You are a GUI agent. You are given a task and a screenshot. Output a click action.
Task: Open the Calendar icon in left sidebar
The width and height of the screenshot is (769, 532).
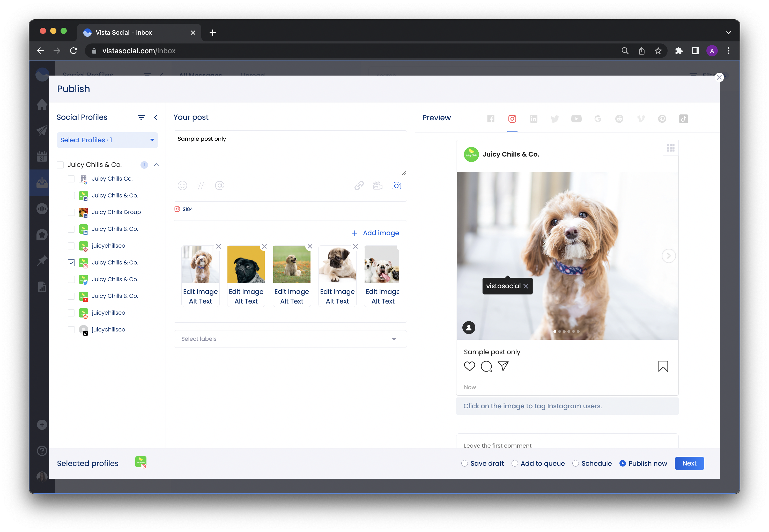pos(42,157)
